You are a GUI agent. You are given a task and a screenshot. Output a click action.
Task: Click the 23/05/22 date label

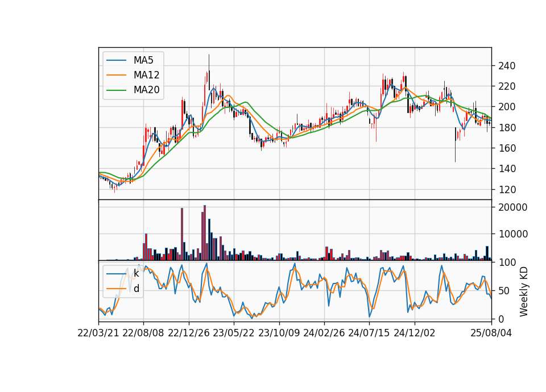tap(234, 333)
